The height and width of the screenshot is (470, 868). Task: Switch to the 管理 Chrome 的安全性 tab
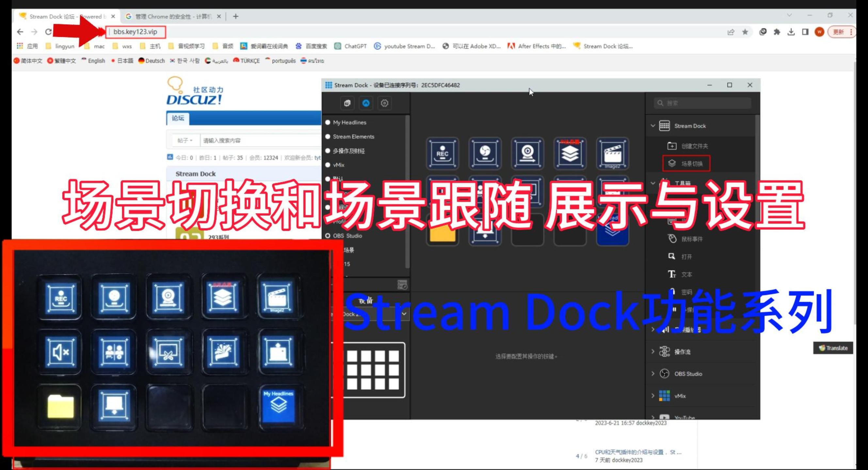click(x=173, y=16)
